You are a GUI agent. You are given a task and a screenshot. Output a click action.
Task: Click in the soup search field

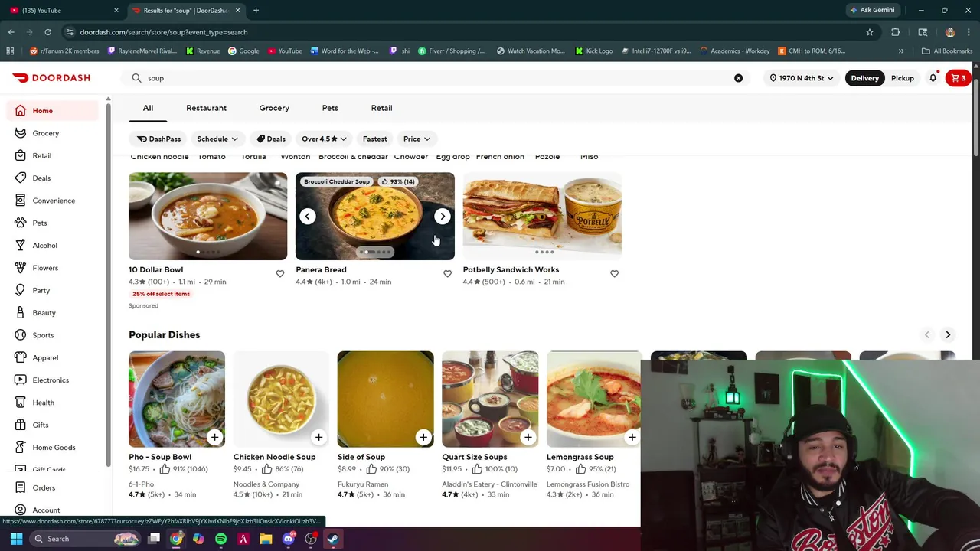[436, 78]
